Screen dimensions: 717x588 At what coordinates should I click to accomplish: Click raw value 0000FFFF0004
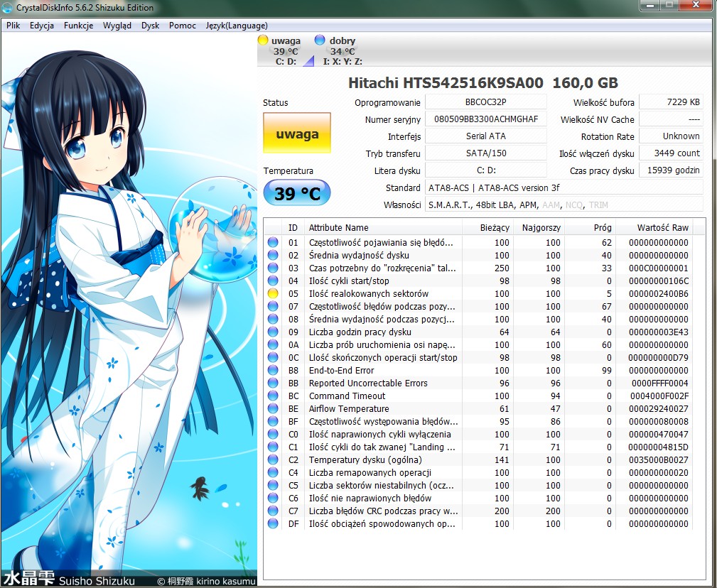660,383
